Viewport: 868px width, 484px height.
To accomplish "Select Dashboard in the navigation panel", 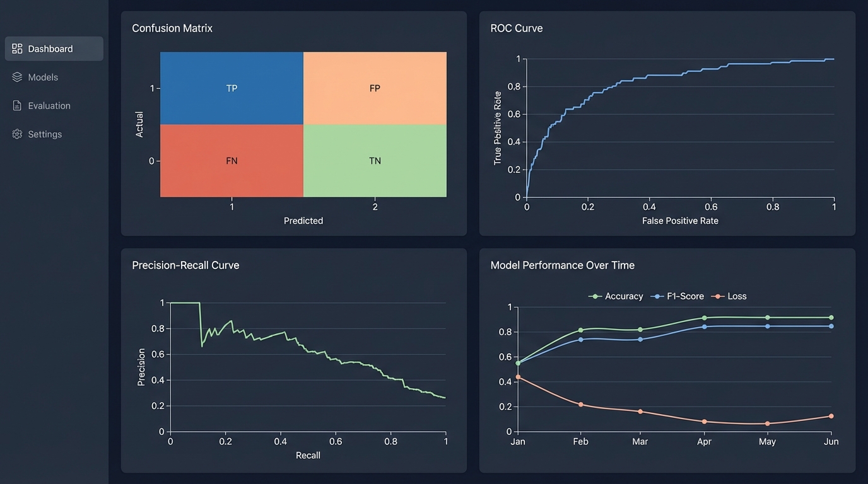I will pyautogui.click(x=49, y=49).
